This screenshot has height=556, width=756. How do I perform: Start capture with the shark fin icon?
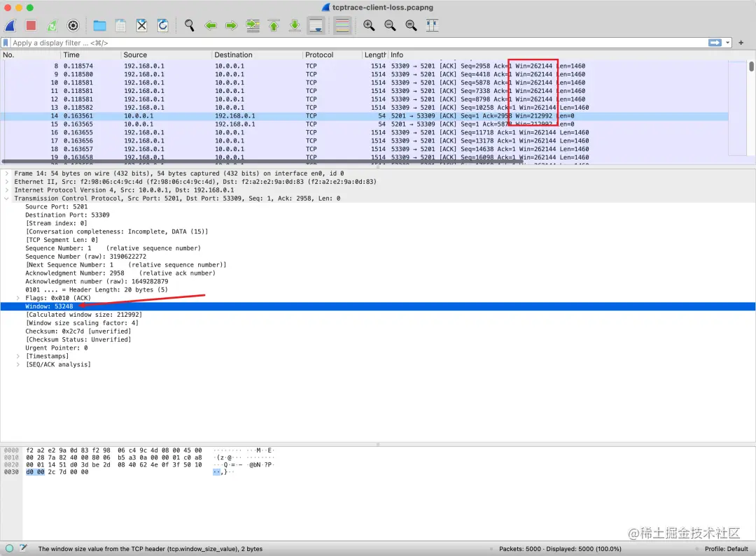[10, 26]
